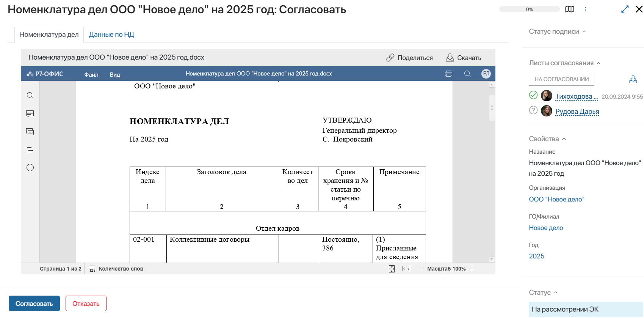644x318 pixels.
Task: Click the Количество слов label
Action: (121, 269)
